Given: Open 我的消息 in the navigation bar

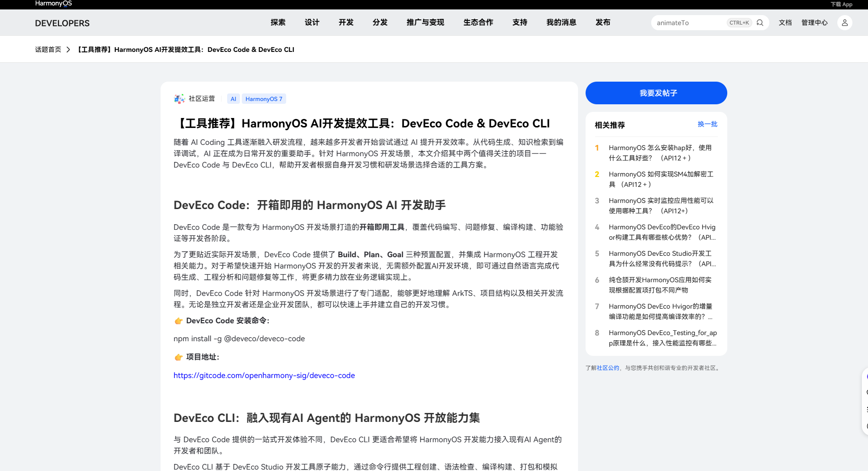Looking at the screenshot, I should [562, 23].
